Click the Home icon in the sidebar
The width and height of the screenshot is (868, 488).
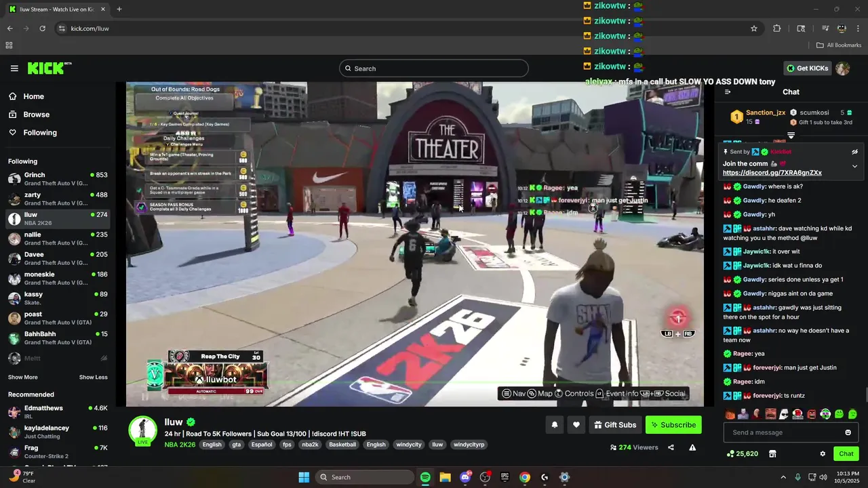(x=13, y=96)
